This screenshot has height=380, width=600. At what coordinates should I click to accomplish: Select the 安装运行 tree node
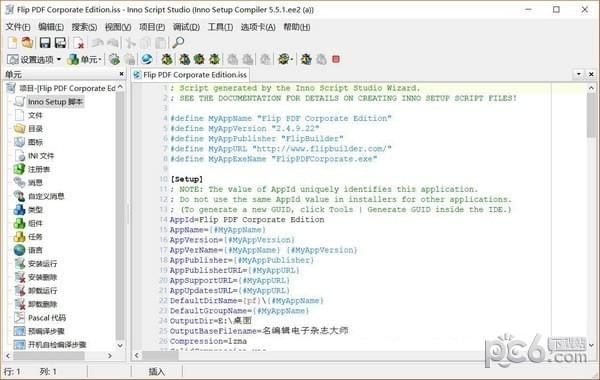[x=42, y=264]
